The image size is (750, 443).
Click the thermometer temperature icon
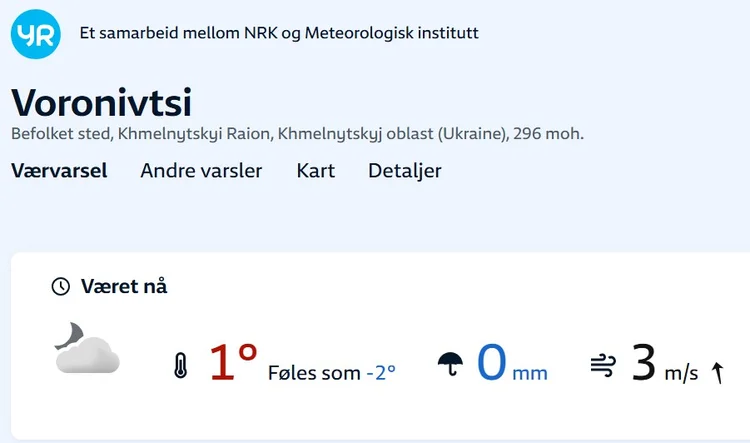tap(180, 365)
